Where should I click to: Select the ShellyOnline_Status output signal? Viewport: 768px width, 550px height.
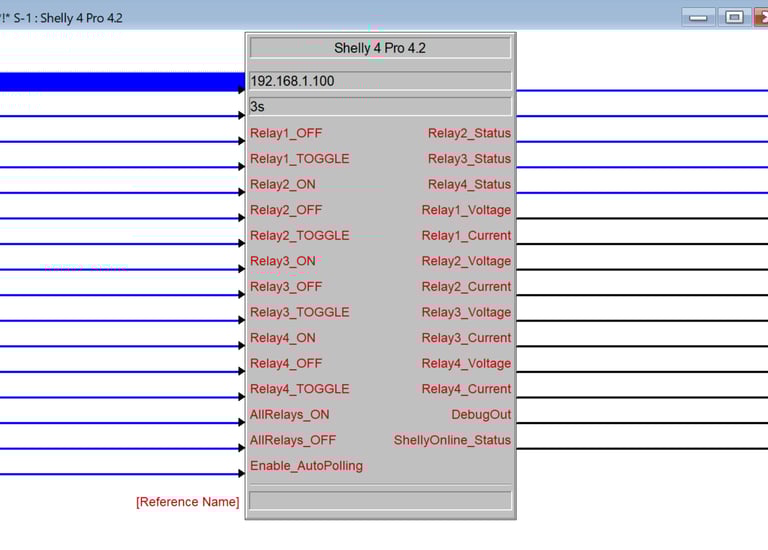(x=452, y=440)
